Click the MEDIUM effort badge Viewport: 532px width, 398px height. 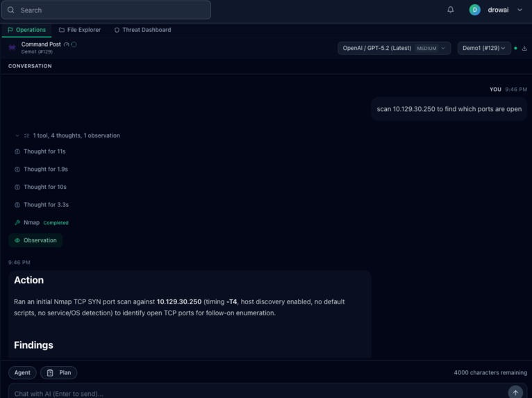(426, 48)
